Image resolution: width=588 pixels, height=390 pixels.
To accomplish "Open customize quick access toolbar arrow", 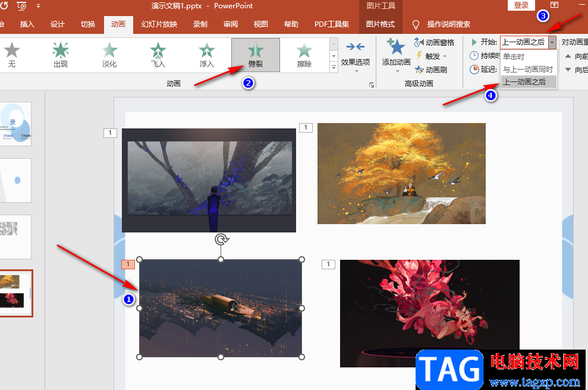I will click(38, 6).
